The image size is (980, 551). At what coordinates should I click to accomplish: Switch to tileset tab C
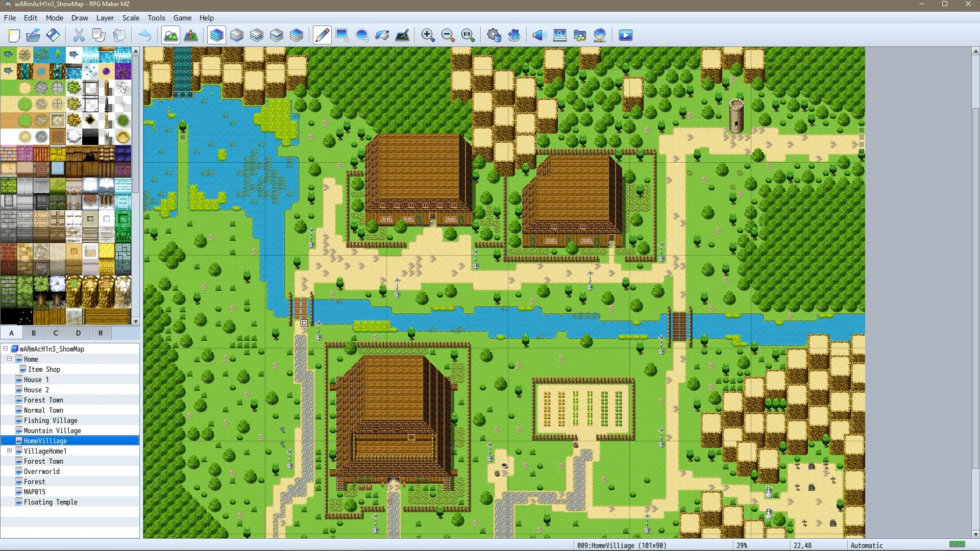click(x=56, y=333)
